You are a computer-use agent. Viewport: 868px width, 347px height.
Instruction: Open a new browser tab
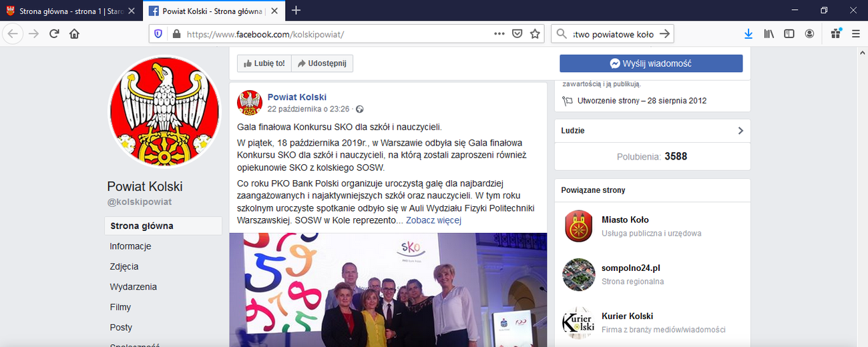coord(296,10)
